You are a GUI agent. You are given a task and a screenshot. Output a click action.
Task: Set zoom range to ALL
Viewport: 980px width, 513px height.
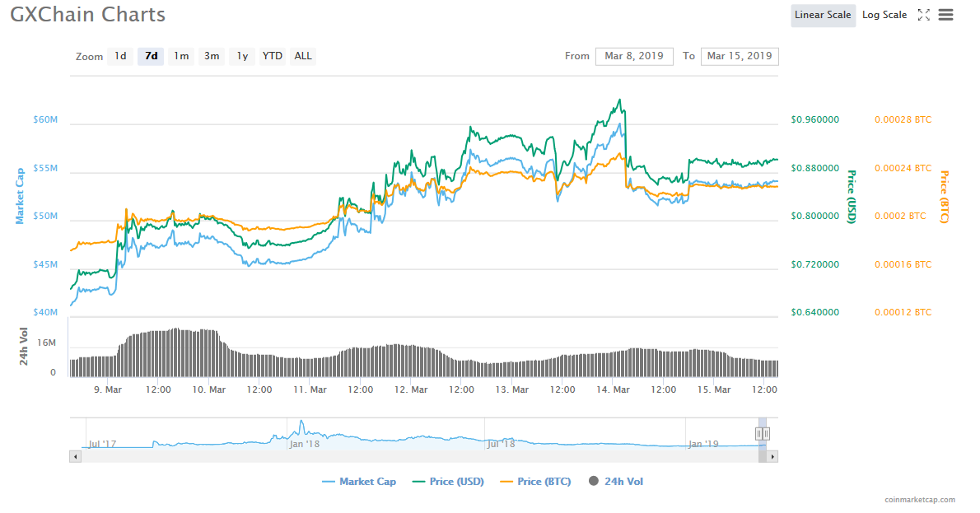pos(303,56)
